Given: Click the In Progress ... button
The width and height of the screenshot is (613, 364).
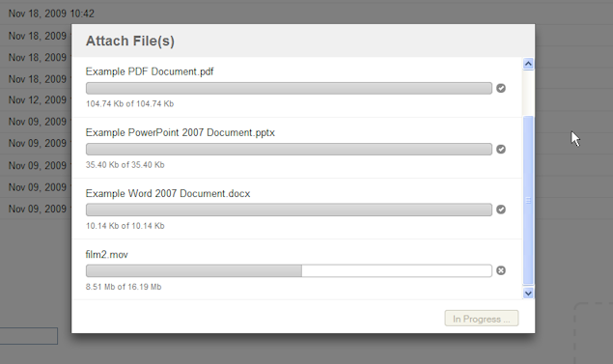Looking at the screenshot, I should (x=482, y=319).
